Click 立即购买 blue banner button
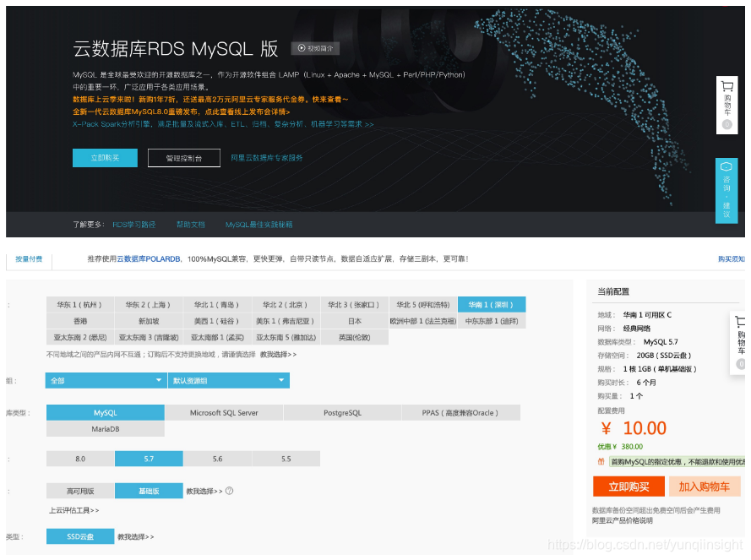This screenshot has width=751, height=560. 105,158
